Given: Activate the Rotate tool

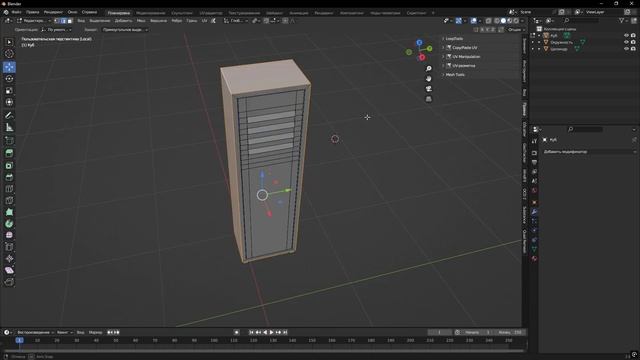Looking at the screenshot, I should [9, 78].
